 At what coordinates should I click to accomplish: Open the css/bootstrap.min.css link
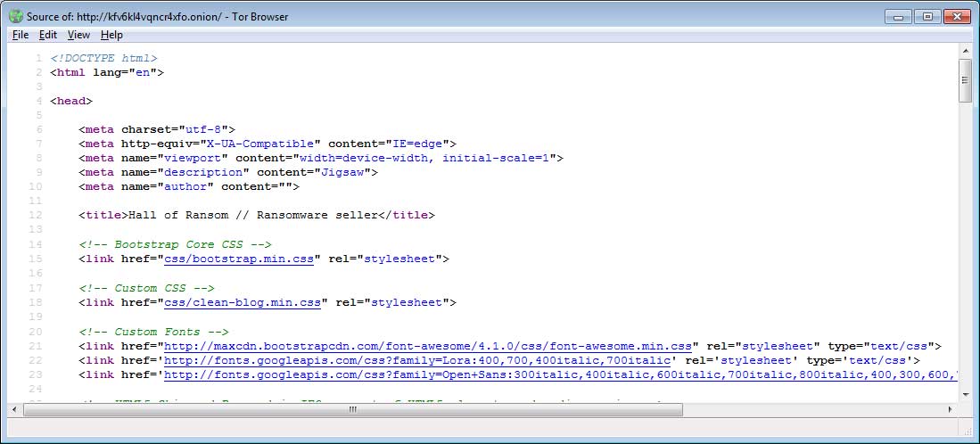pos(239,259)
